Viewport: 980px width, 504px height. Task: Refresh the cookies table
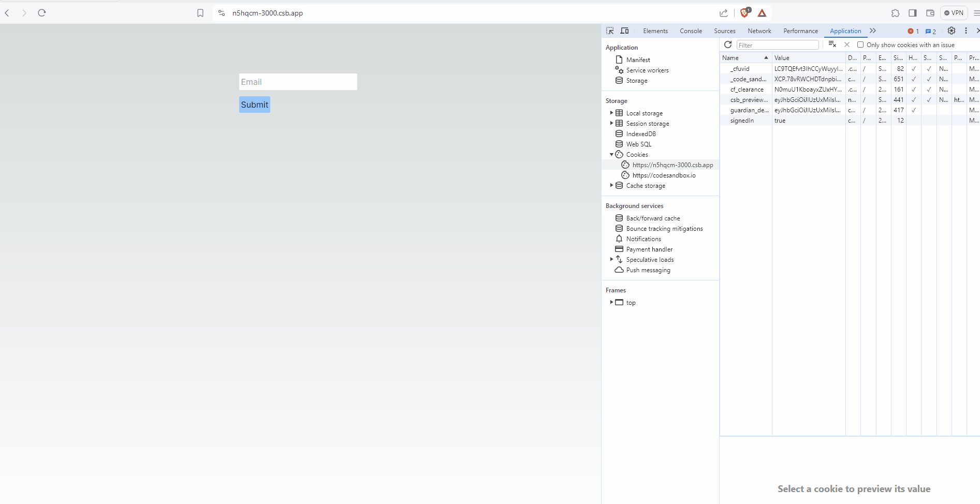(728, 45)
